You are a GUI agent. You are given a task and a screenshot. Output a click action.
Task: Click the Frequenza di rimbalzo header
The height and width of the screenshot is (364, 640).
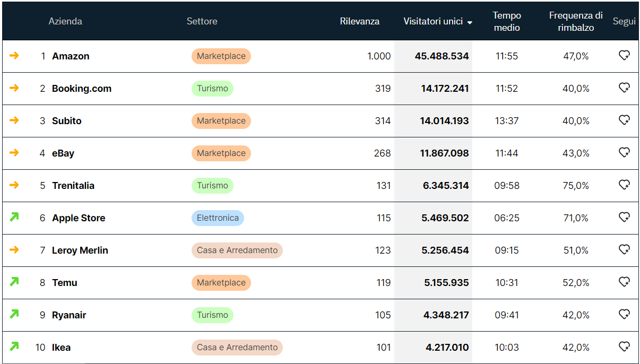pos(576,21)
